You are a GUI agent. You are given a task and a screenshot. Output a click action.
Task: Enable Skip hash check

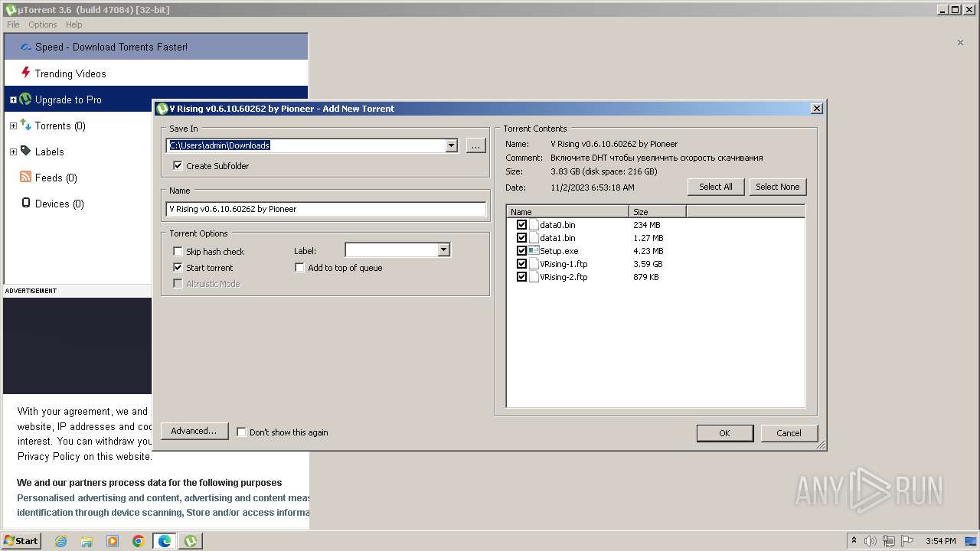pyautogui.click(x=178, y=251)
